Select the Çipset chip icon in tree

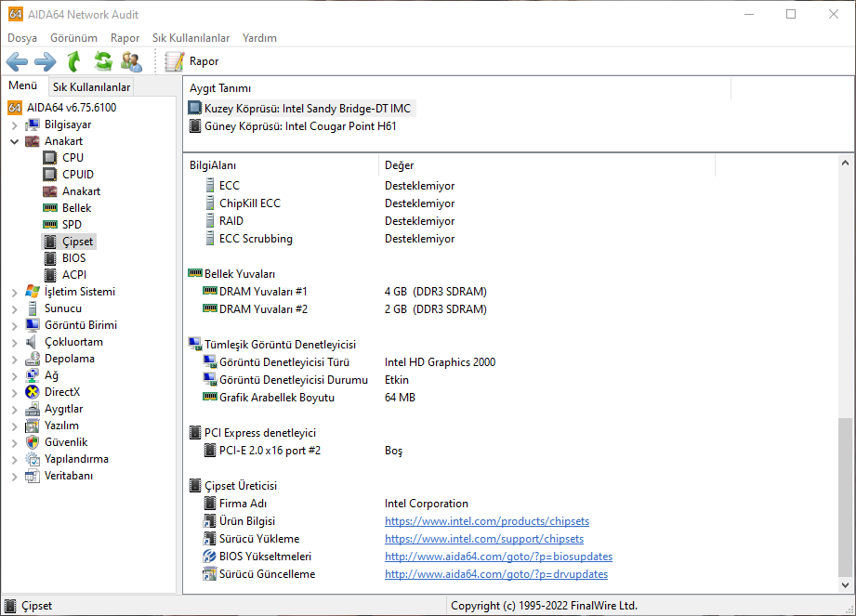coord(49,242)
